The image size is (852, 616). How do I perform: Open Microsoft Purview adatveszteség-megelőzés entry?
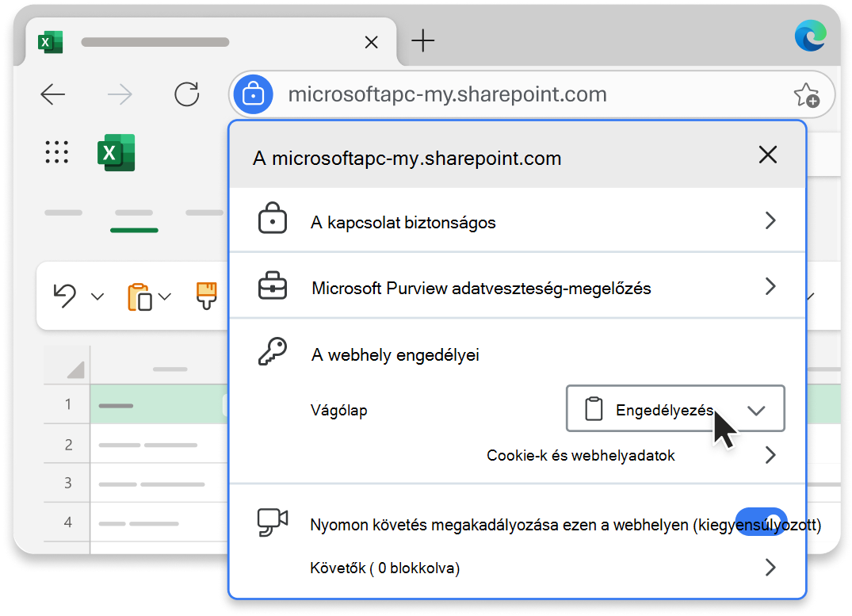tap(518, 286)
